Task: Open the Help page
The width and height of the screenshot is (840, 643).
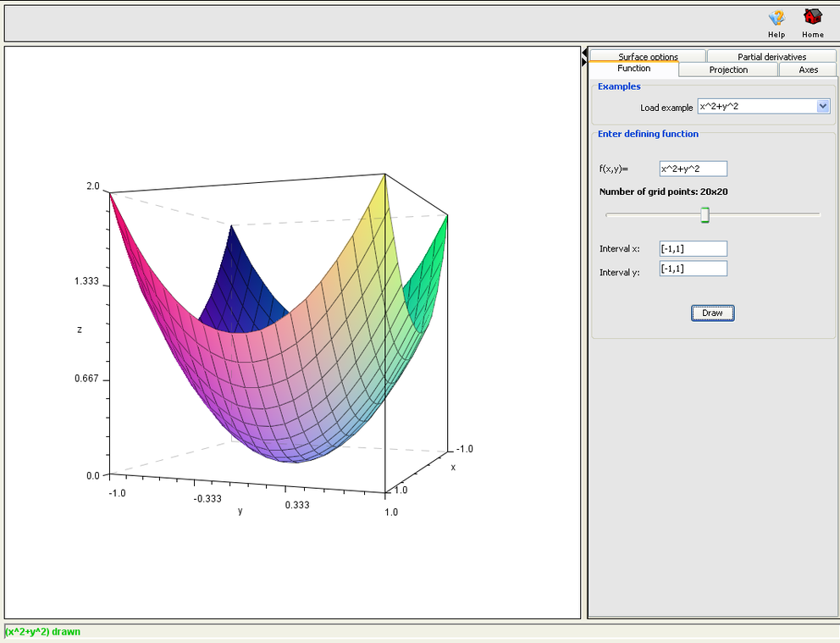Action: 776,19
